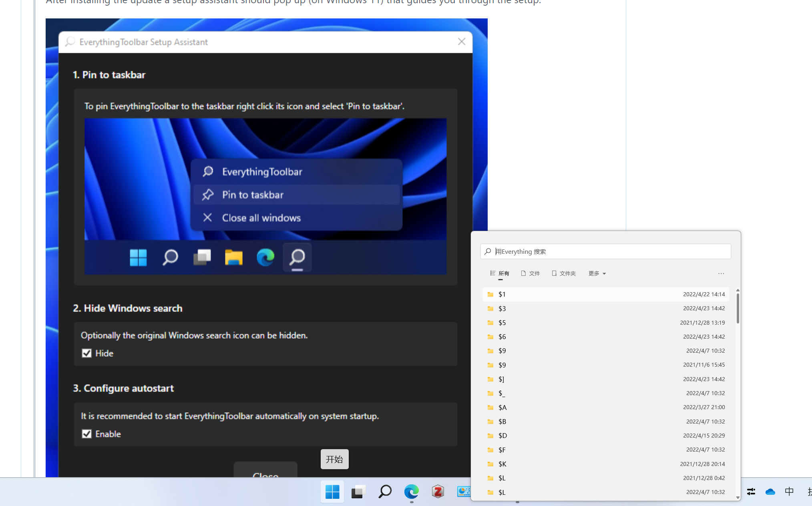The height and width of the screenshot is (506, 812).
Task: Click the magnifier icon in the Everything search box
Action: click(x=488, y=251)
